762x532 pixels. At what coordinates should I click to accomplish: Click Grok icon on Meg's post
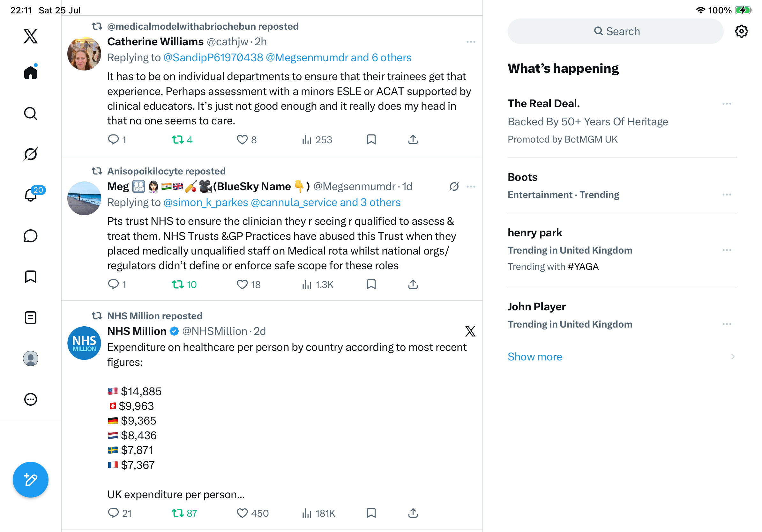point(454,186)
